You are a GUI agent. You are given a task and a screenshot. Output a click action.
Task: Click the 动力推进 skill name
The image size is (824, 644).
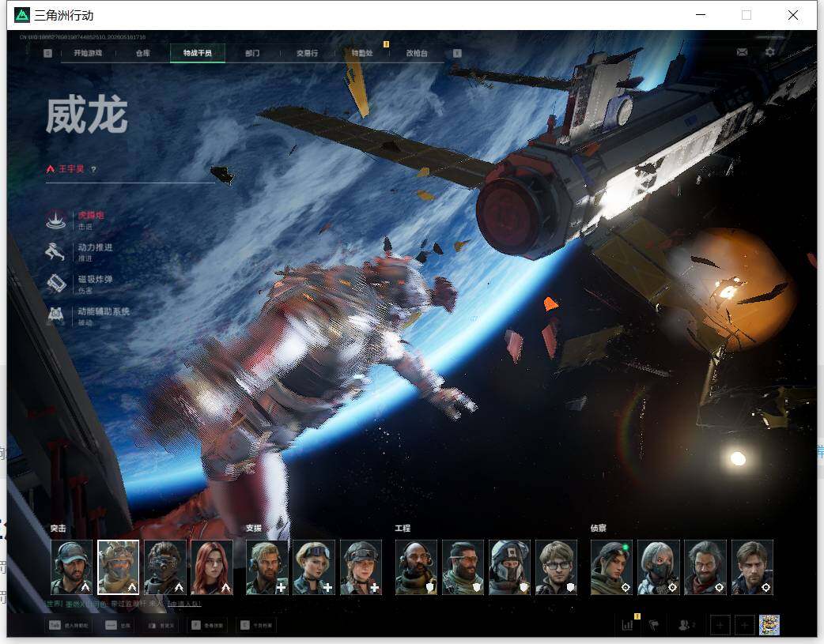[95, 247]
